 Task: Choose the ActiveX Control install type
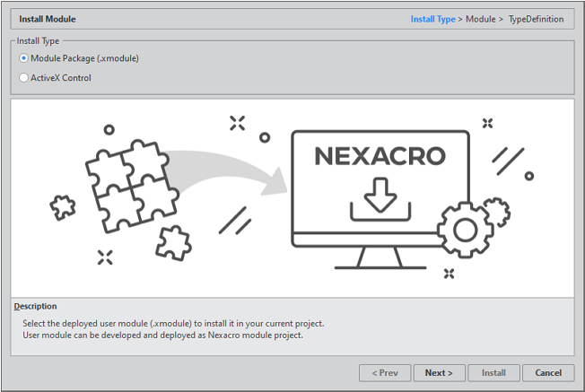click(x=24, y=78)
